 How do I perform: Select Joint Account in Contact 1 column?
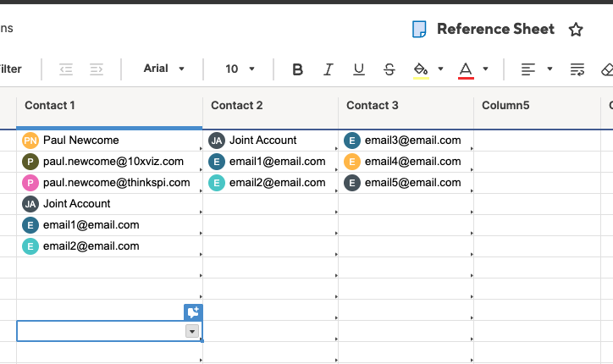pyautogui.click(x=109, y=204)
